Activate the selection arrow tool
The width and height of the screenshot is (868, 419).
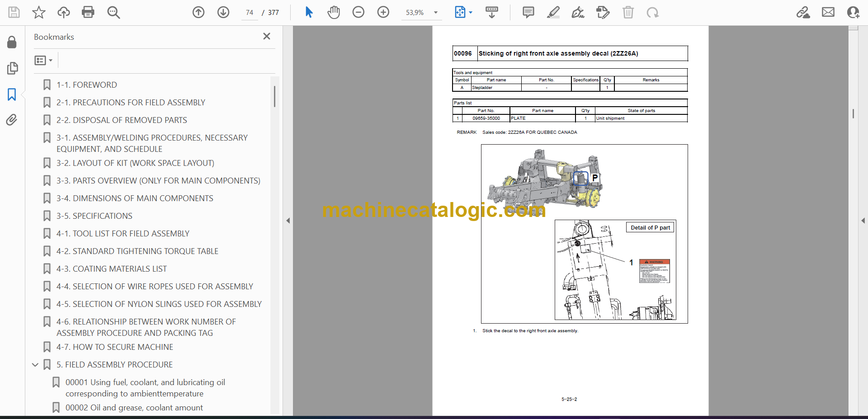309,12
